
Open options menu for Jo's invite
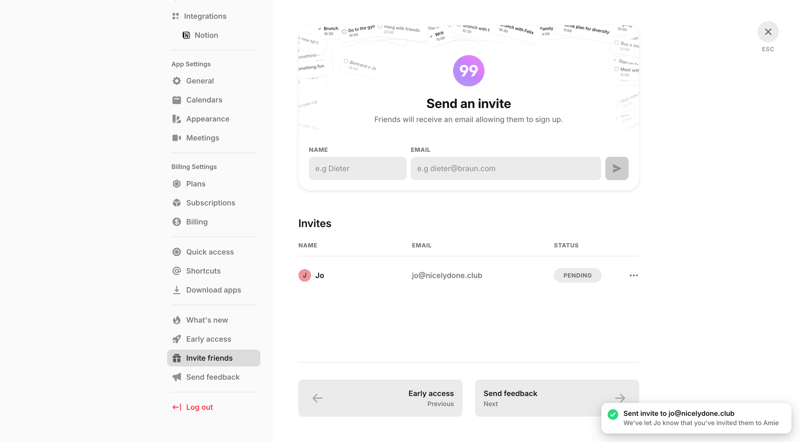pos(633,276)
